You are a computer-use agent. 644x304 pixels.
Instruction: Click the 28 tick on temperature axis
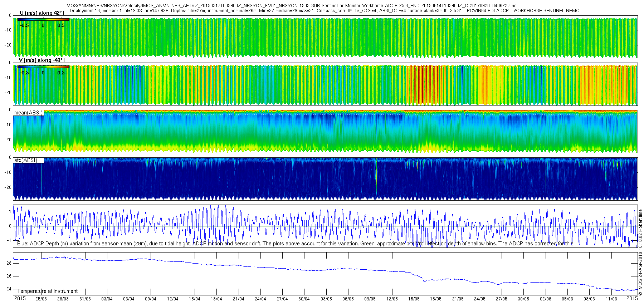(9, 263)
